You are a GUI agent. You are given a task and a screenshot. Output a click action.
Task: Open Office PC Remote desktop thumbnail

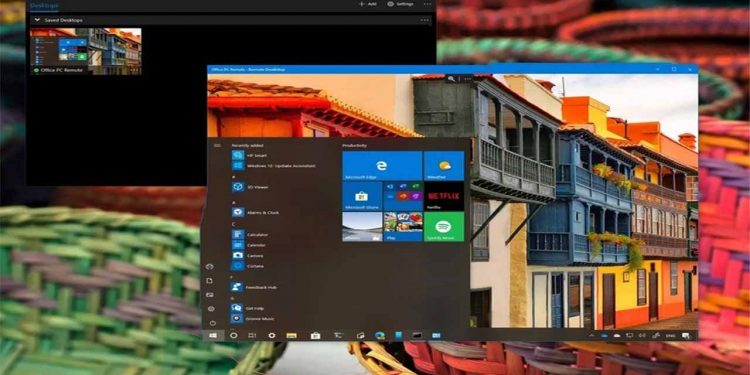click(86, 51)
